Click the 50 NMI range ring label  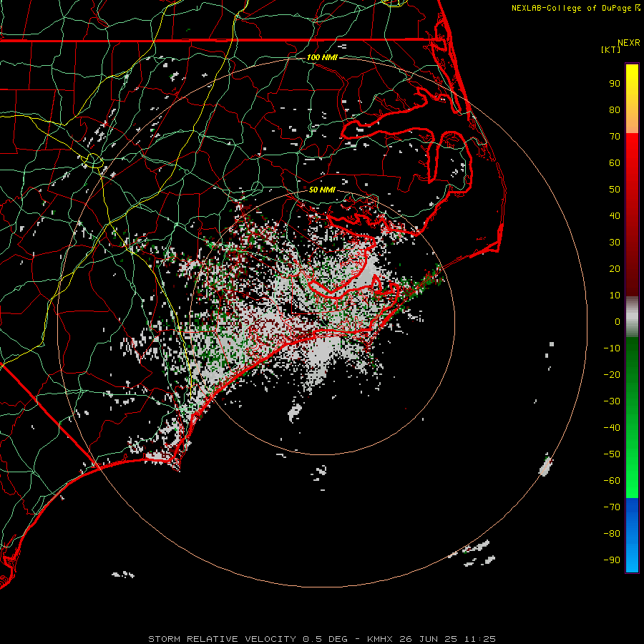click(322, 190)
